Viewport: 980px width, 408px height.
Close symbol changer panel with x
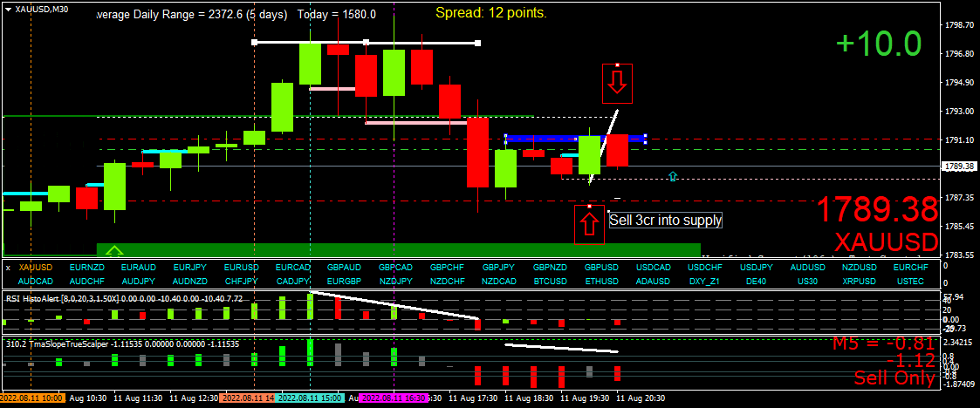pos(8,267)
